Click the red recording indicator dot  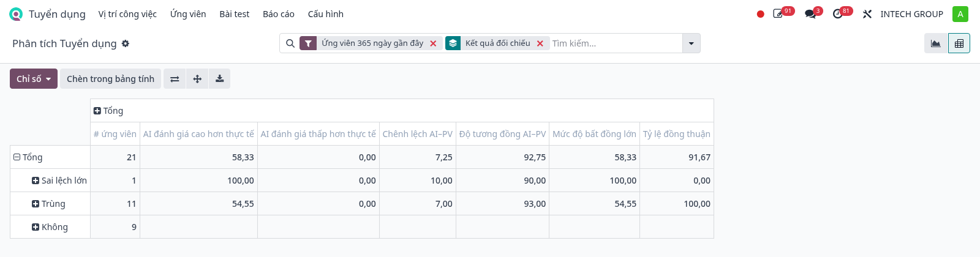pos(760,14)
